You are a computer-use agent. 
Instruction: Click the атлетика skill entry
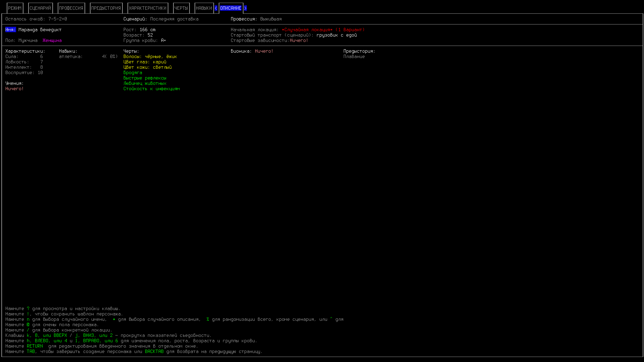pos(71,56)
